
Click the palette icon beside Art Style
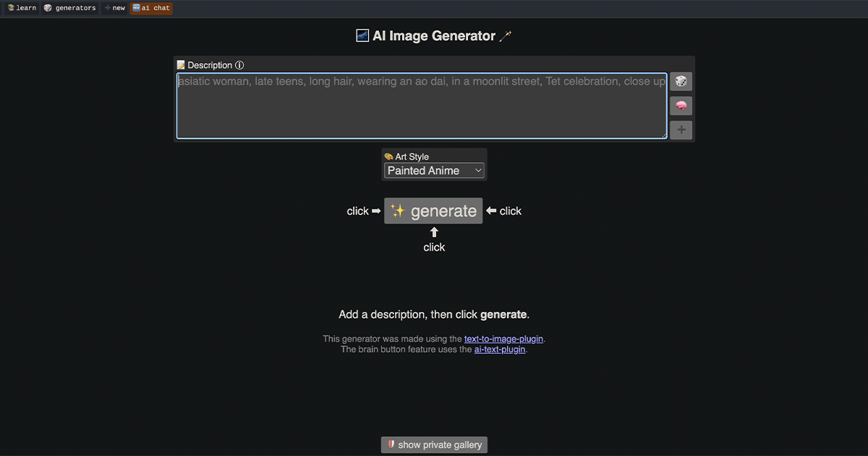[388, 156]
